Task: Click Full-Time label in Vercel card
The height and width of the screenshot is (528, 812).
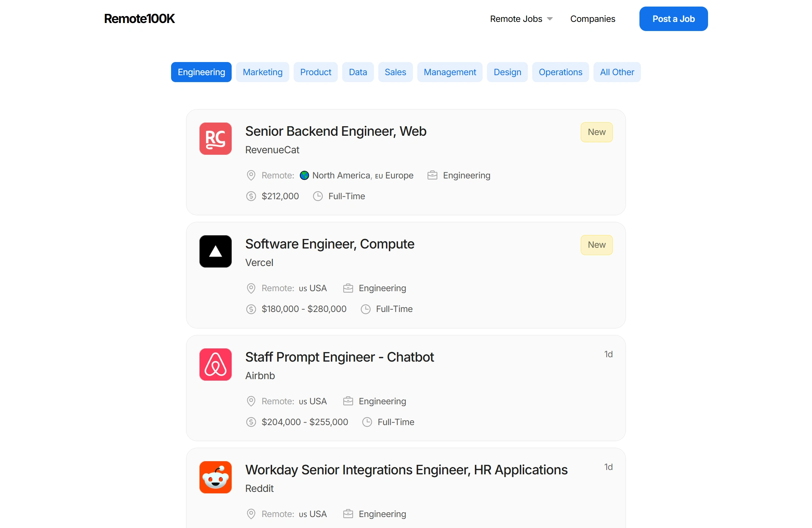Action: point(394,309)
